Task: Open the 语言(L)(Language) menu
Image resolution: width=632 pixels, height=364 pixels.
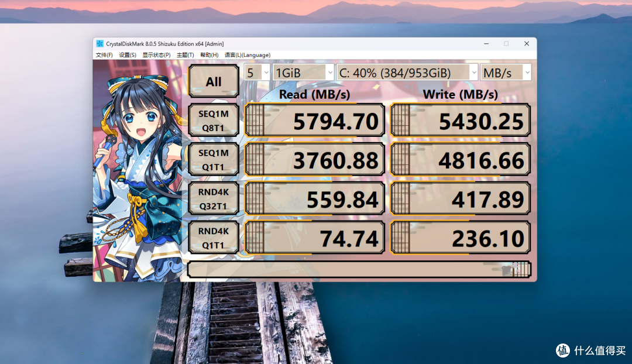Action: pyautogui.click(x=248, y=55)
